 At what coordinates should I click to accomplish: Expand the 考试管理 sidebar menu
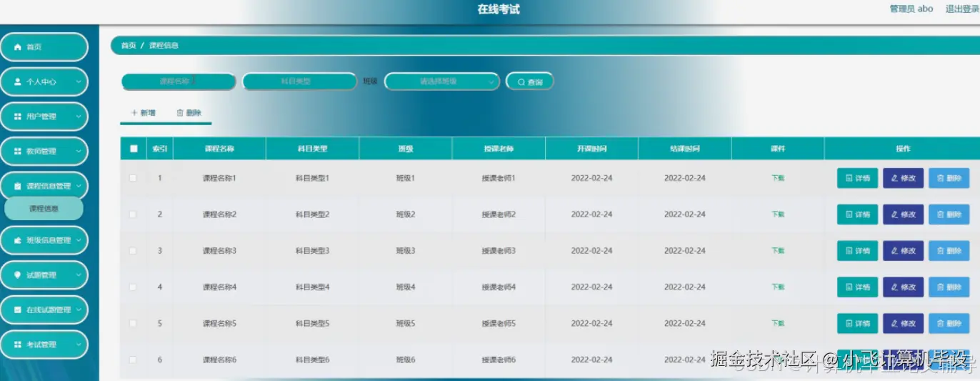tap(44, 345)
